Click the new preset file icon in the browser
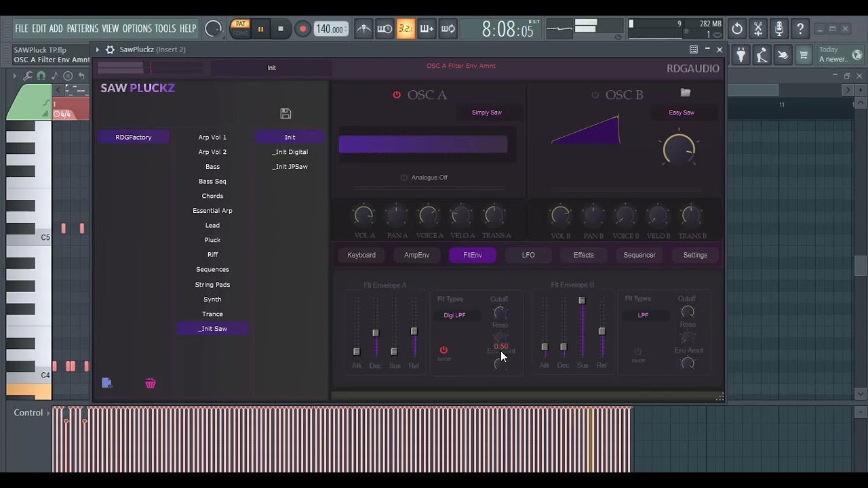The width and height of the screenshot is (868, 488). [106, 383]
